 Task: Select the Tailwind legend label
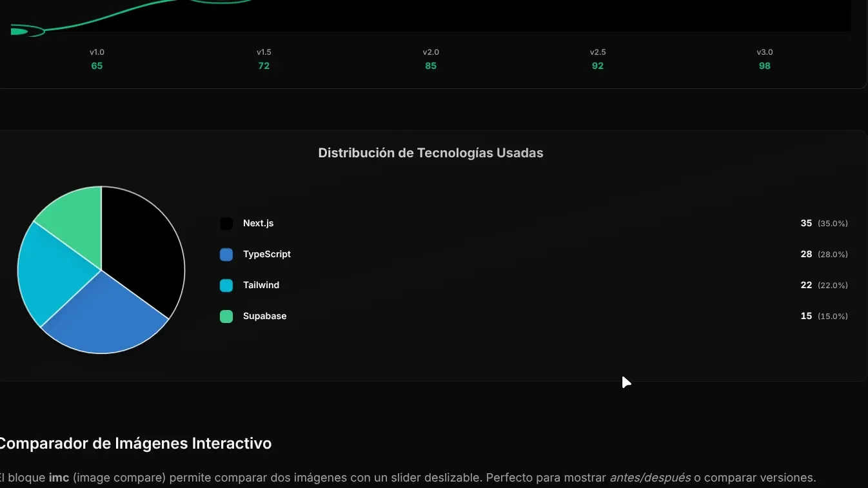(261, 285)
